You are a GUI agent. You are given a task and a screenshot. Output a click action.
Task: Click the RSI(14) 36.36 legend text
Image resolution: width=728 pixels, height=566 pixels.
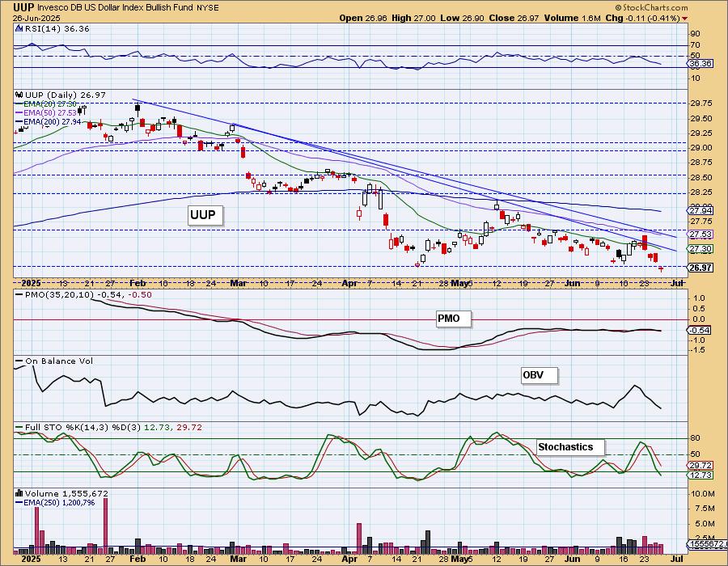pyautogui.click(x=57, y=29)
